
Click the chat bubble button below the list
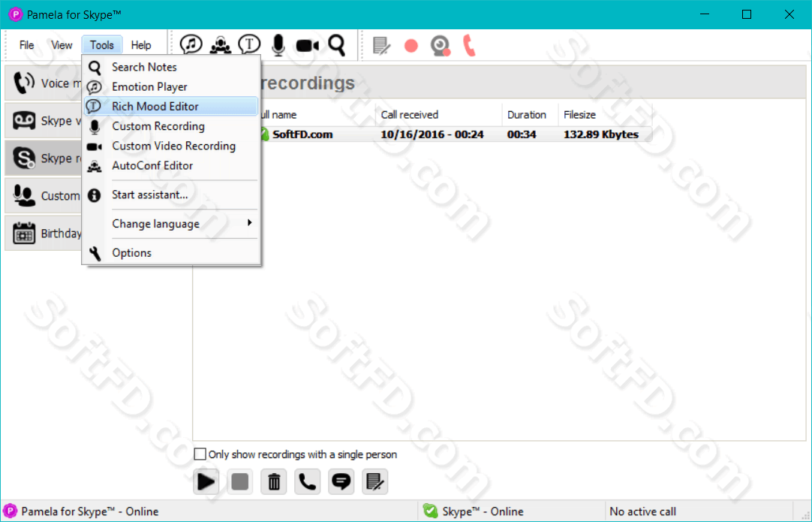point(341,481)
